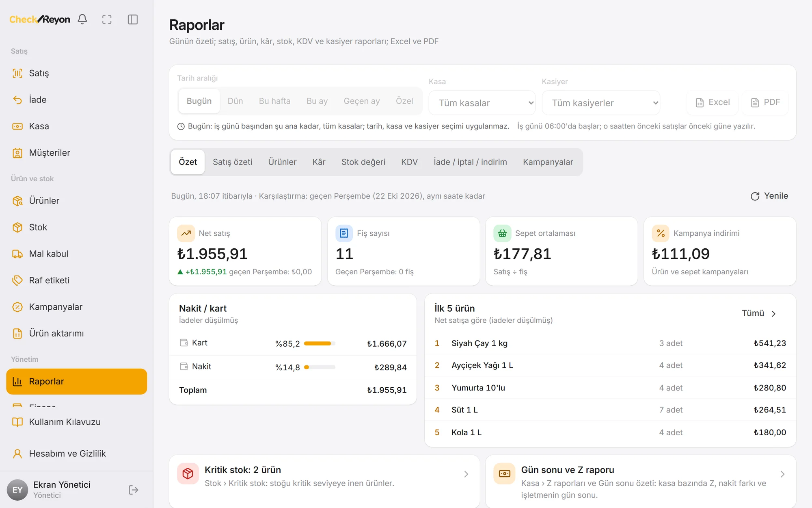This screenshot has width=812, height=508.
Task: Open Gün sonu ve Z raporu chevron
Action: coord(782,474)
